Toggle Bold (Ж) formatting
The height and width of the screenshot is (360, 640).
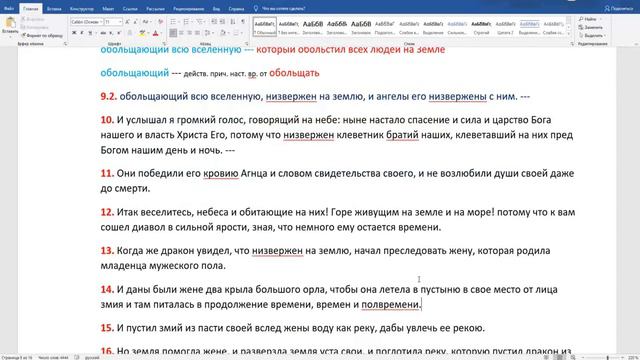74,33
